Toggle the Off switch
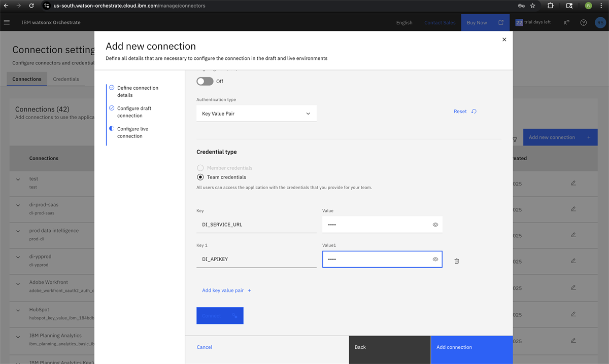 (x=205, y=81)
